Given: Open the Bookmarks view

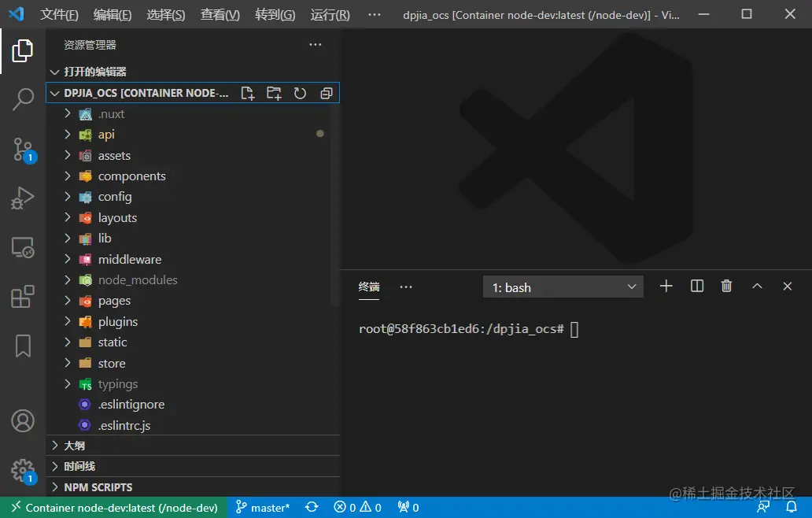Looking at the screenshot, I should pos(23,346).
